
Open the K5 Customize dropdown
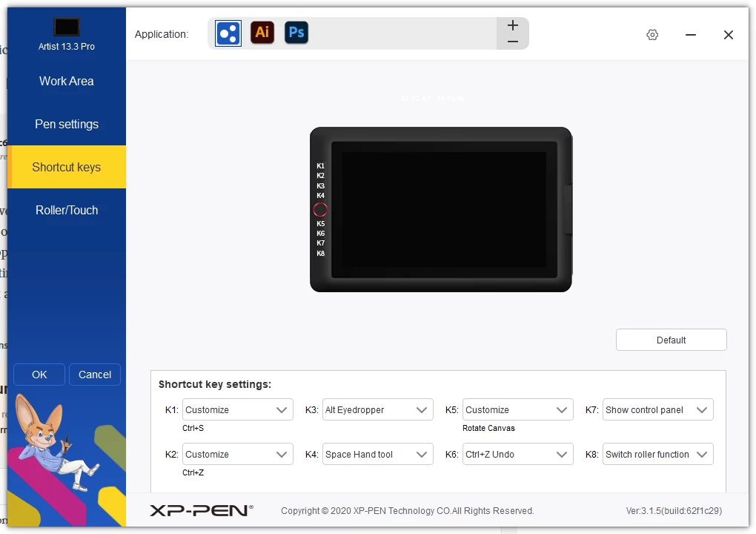(x=518, y=409)
